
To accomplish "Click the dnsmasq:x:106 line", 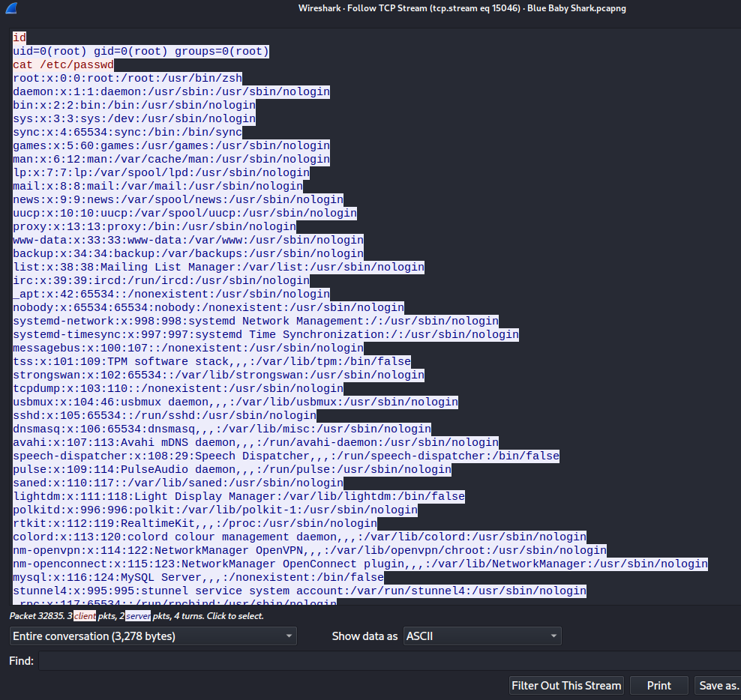I will [x=222, y=429].
